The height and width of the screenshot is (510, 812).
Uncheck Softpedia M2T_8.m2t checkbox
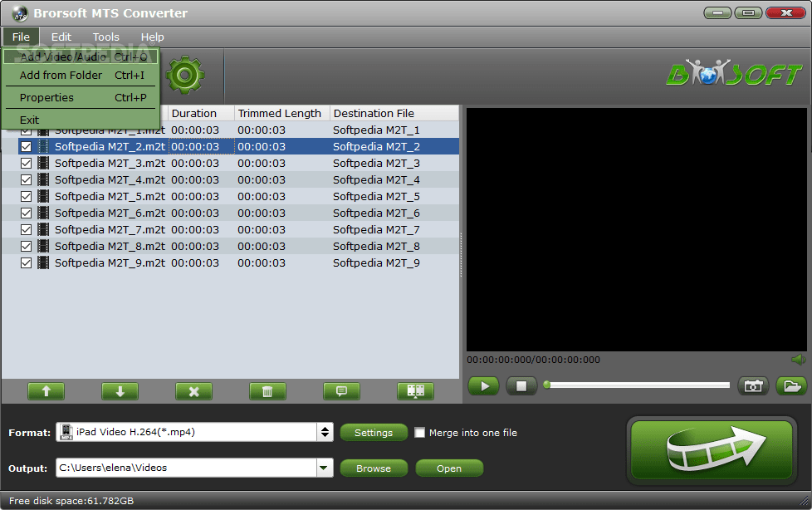click(x=26, y=246)
